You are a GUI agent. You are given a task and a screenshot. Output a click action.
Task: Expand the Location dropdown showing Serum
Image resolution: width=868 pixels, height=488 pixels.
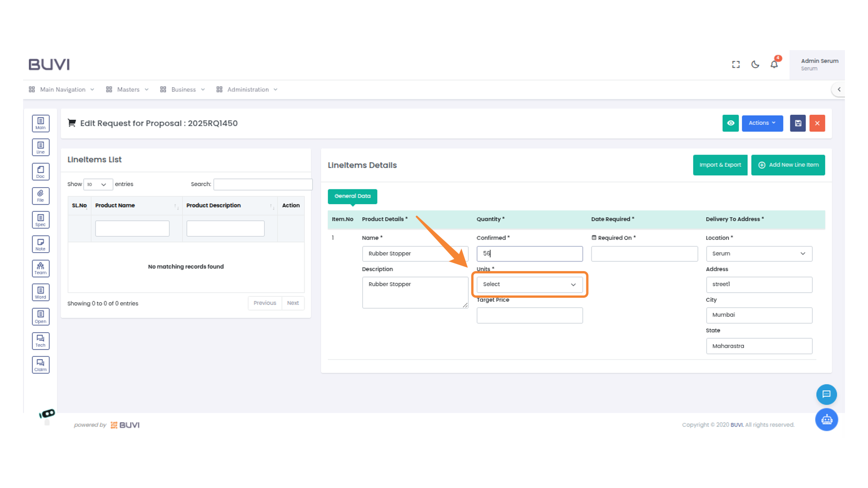759,254
